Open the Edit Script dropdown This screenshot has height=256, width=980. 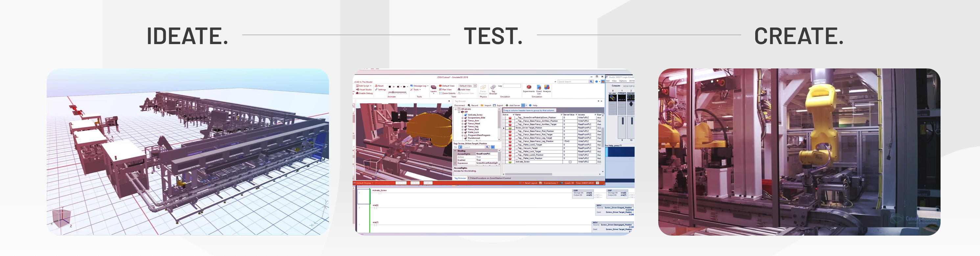(x=363, y=86)
